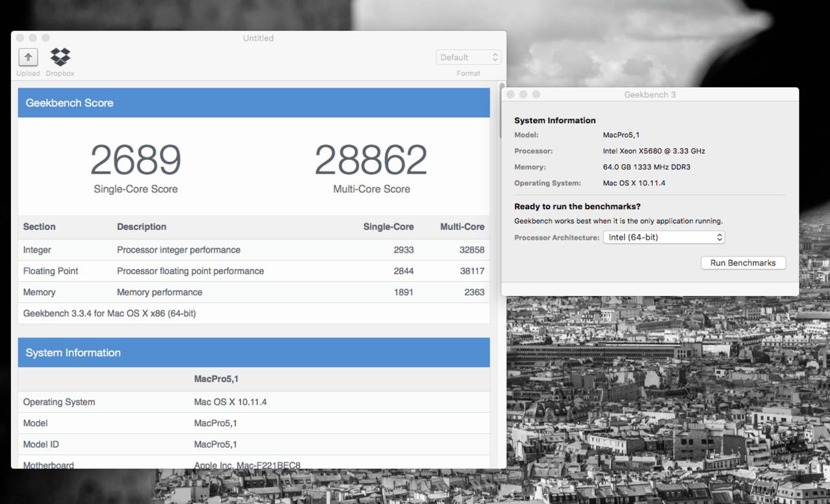
Task: Click the Floating Point row label
Action: (x=51, y=271)
